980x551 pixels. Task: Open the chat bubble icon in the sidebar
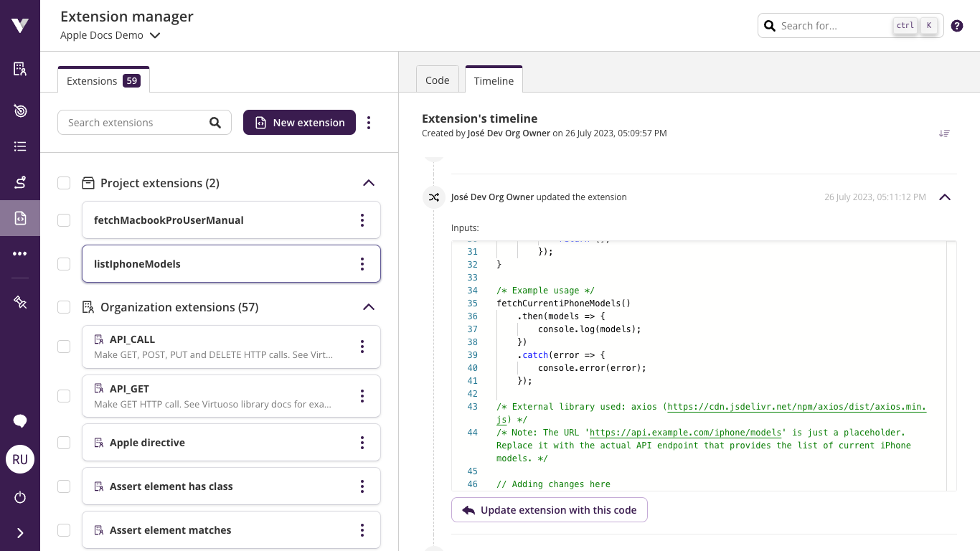(19, 421)
